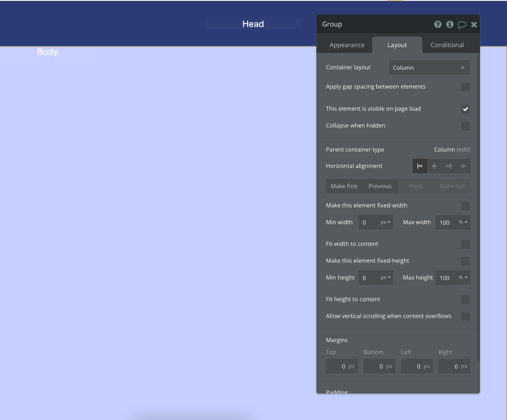Edit the Left margin field

tap(417, 367)
